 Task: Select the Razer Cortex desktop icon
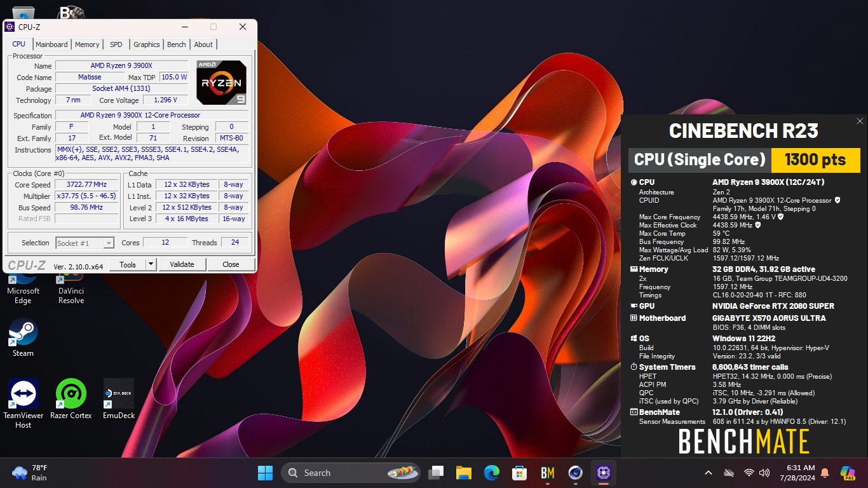point(71,399)
